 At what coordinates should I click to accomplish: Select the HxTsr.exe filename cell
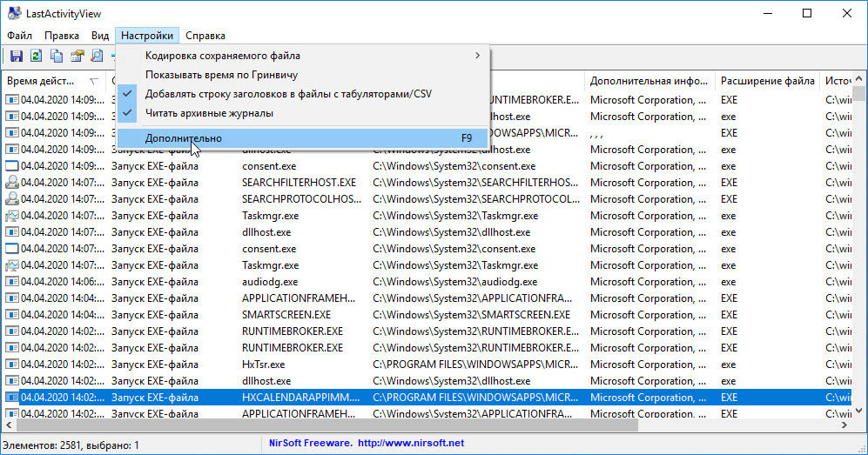point(264,365)
